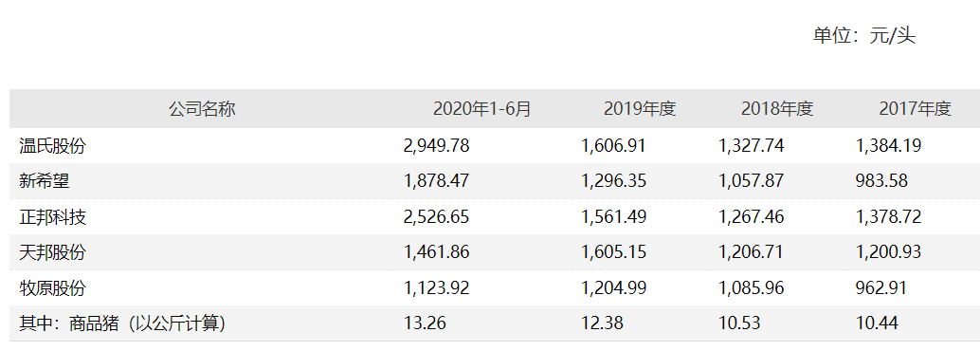
Task: Select the 2018年度 column header
Action: tap(777, 109)
